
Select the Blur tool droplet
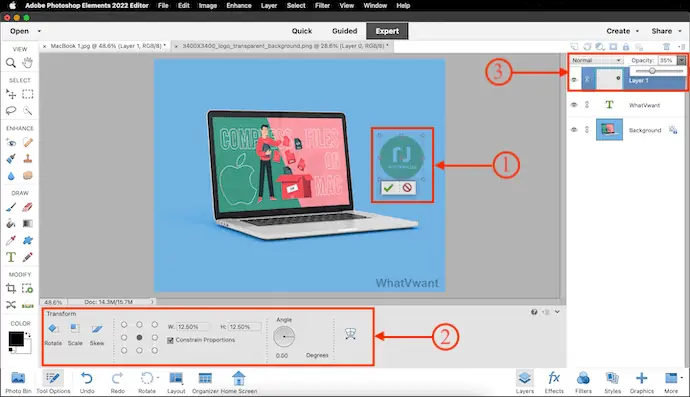click(11, 176)
